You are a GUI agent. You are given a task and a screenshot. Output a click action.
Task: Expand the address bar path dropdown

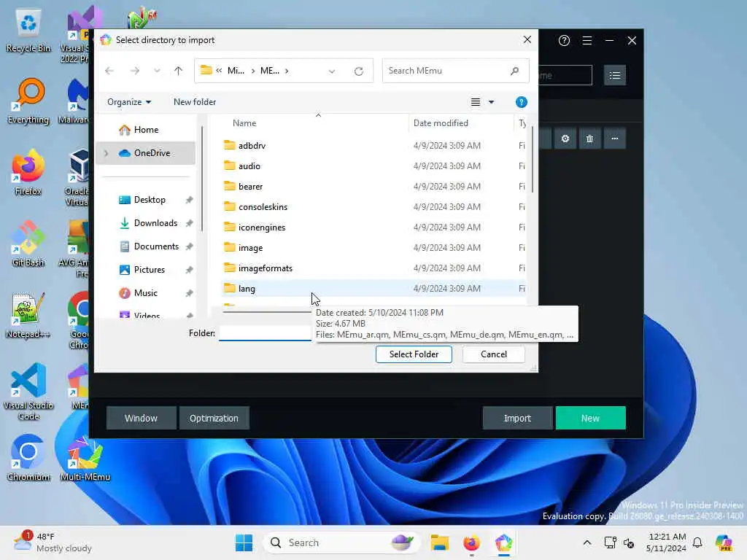click(332, 71)
